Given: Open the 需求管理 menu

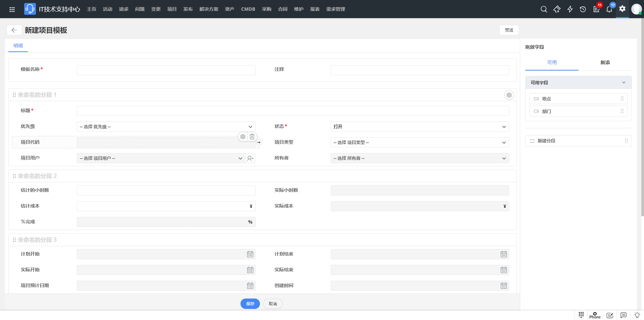Looking at the screenshot, I should pos(336,9).
